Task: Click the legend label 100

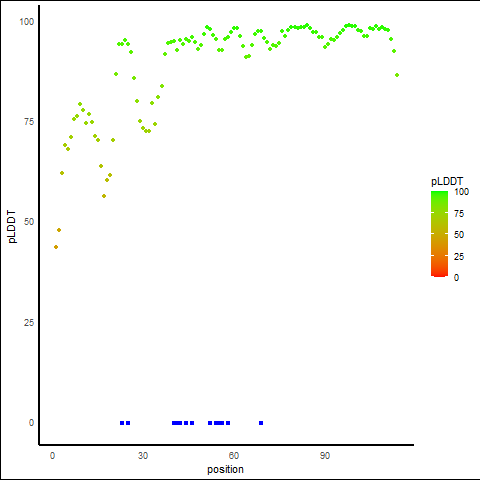Action: coord(461,192)
